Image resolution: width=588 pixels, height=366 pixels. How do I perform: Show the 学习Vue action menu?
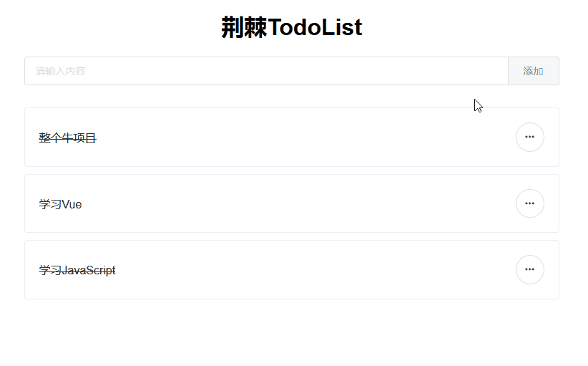tap(529, 203)
